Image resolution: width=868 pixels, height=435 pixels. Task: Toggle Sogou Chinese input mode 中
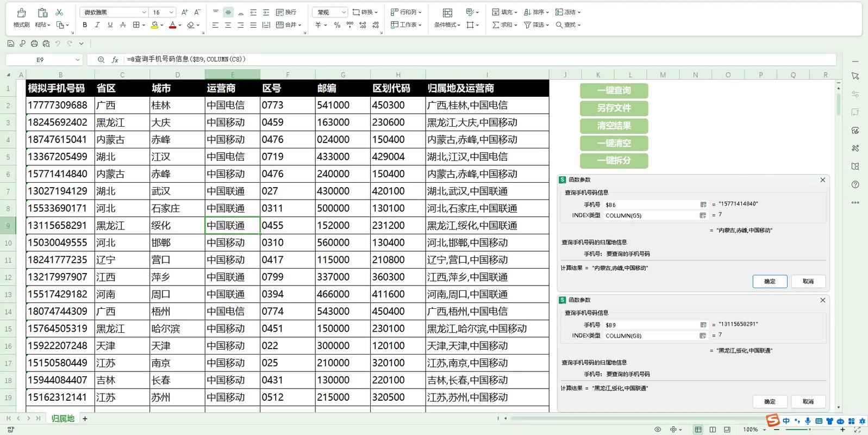pos(786,421)
